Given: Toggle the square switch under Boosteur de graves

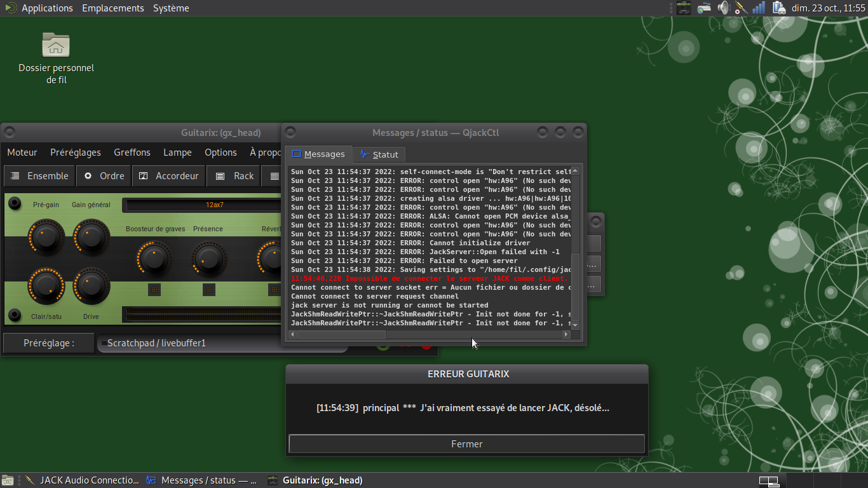Looking at the screenshot, I should pos(154,290).
